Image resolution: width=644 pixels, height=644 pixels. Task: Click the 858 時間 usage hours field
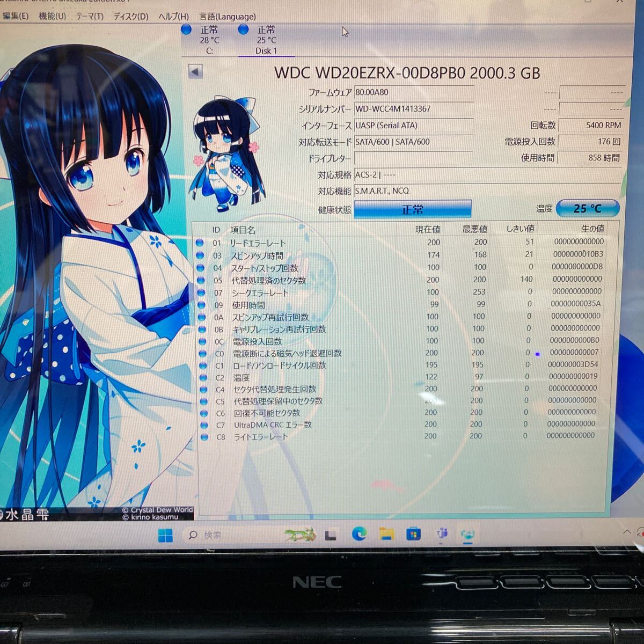click(590, 158)
